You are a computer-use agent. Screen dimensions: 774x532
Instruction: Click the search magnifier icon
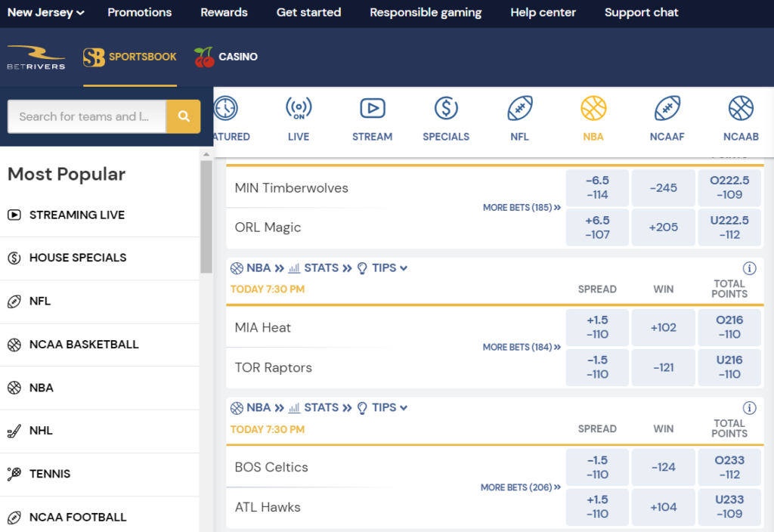pos(183,117)
